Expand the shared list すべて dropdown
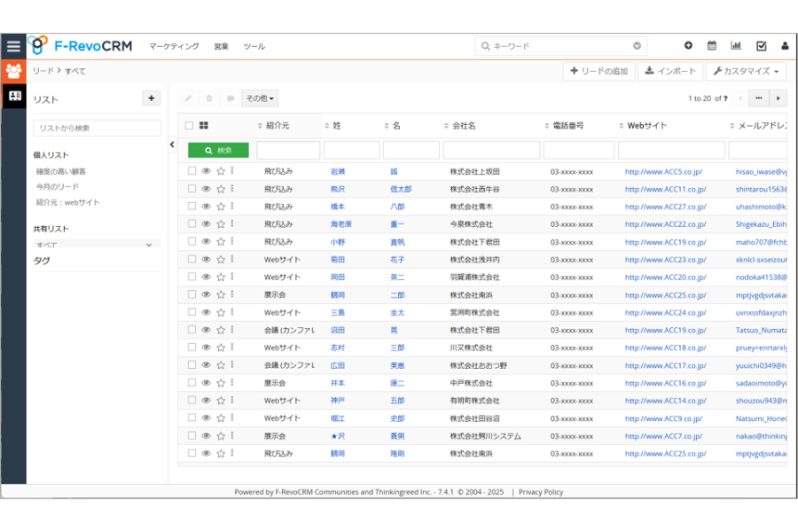The width and height of the screenshot is (798, 532). click(97, 245)
